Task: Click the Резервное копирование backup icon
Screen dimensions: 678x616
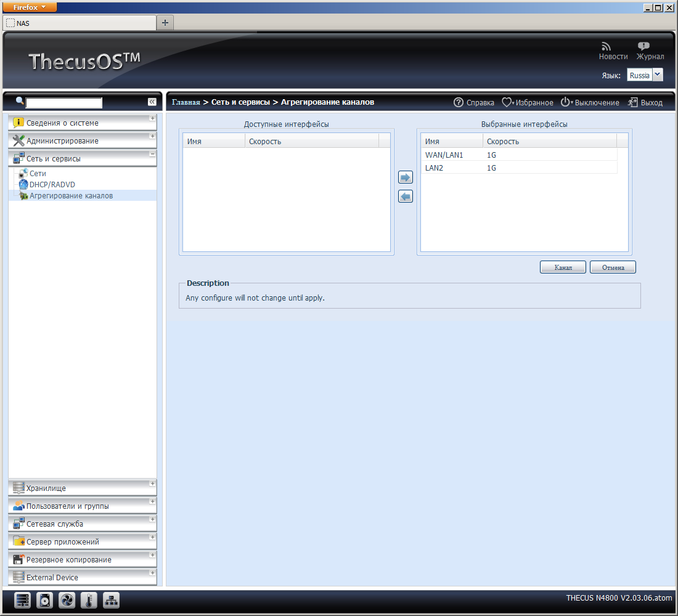Action: point(18,559)
